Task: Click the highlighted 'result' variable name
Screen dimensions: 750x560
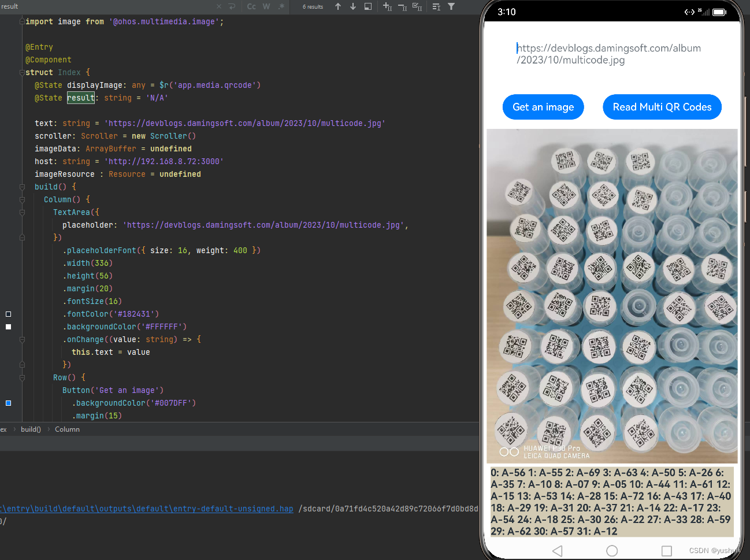Action: click(81, 98)
